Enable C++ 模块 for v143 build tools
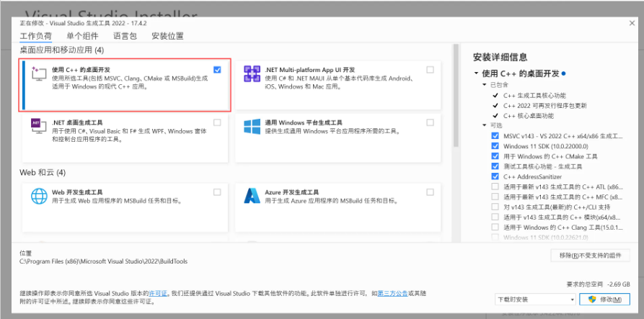The height and width of the screenshot is (319, 644). (495, 217)
